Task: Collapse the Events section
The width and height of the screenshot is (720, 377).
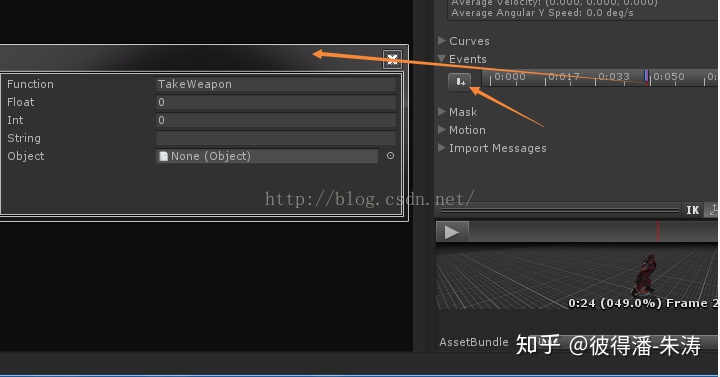Action: (442, 59)
